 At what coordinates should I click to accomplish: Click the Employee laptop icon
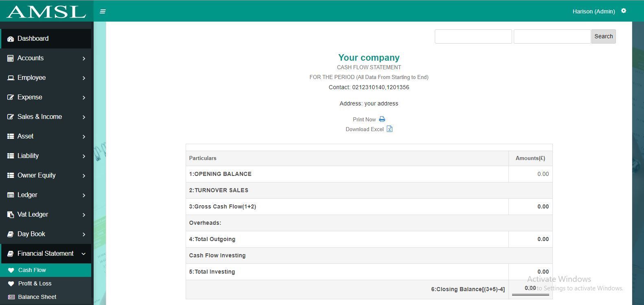pyautogui.click(x=11, y=78)
